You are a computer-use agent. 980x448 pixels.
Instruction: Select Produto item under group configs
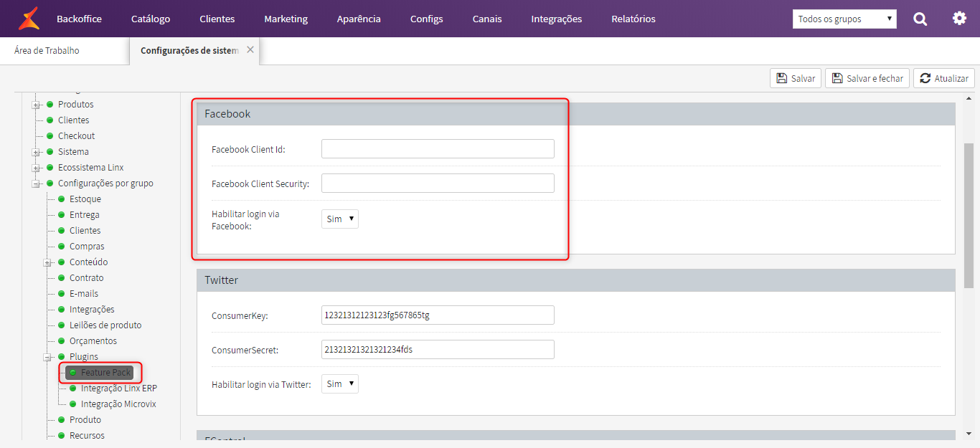(85, 420)
